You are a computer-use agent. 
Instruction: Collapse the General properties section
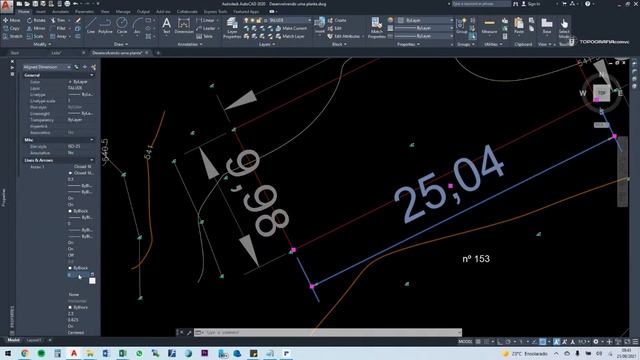point(92,75)
